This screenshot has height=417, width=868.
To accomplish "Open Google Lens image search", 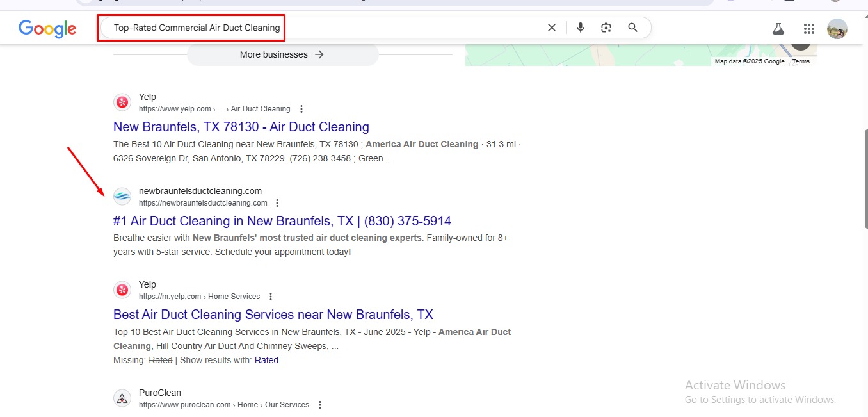I will point(606,28).
